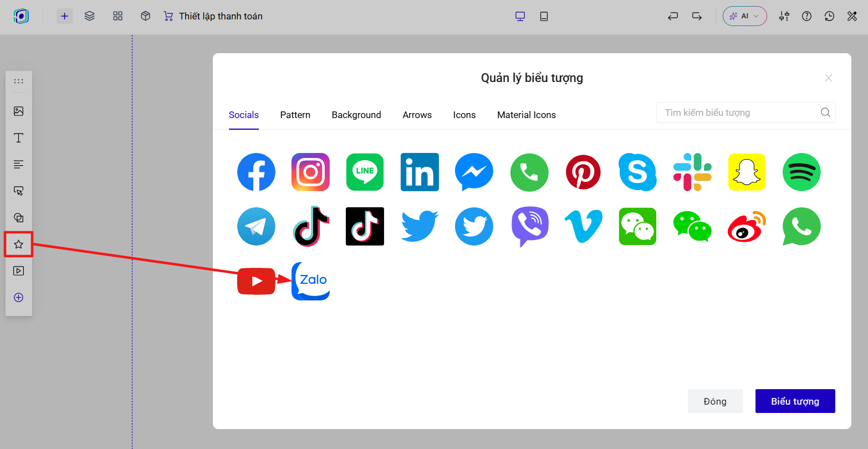Select the video element tool in sidebar

click(19, 271)
